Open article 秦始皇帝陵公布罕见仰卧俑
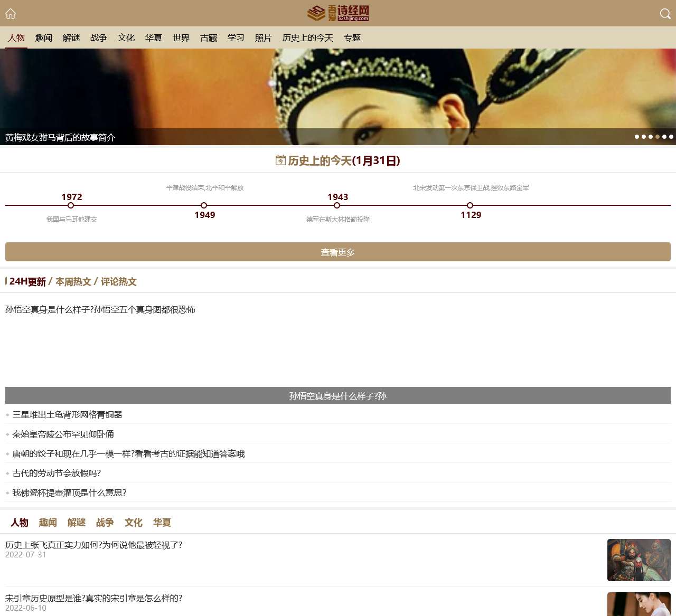Image resolution: width=676 pixels, height=616 pixels. 63,434
